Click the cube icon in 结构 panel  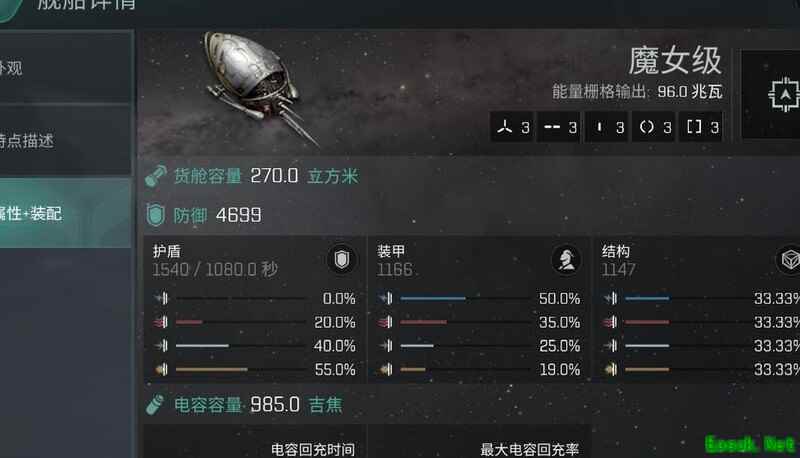[790, 260]
